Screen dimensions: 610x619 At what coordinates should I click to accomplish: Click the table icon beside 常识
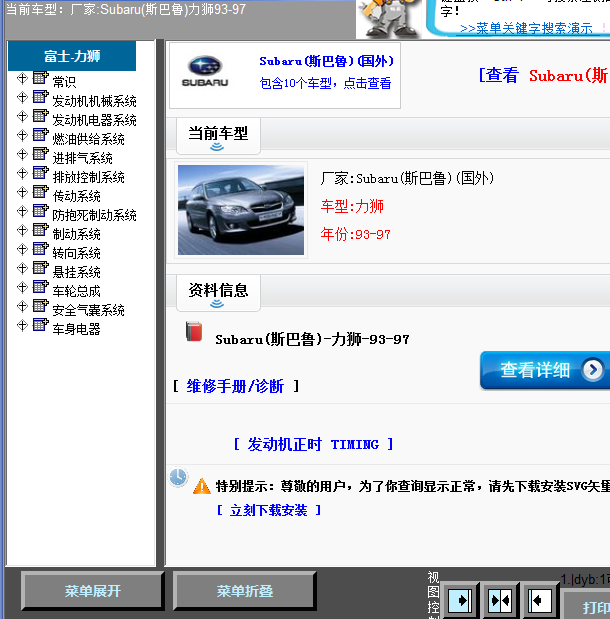pyautogui.click(x=40, y=77)
